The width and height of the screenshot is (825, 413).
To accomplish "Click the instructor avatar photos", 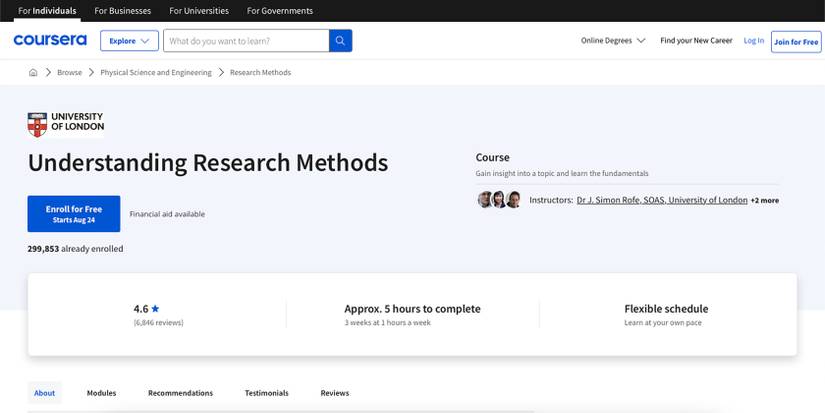I will click(x=499, y=200).
